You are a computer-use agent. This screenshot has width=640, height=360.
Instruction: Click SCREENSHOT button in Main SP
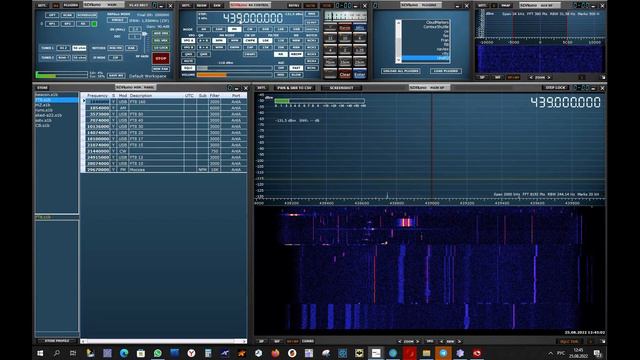[x=342, y=88]
